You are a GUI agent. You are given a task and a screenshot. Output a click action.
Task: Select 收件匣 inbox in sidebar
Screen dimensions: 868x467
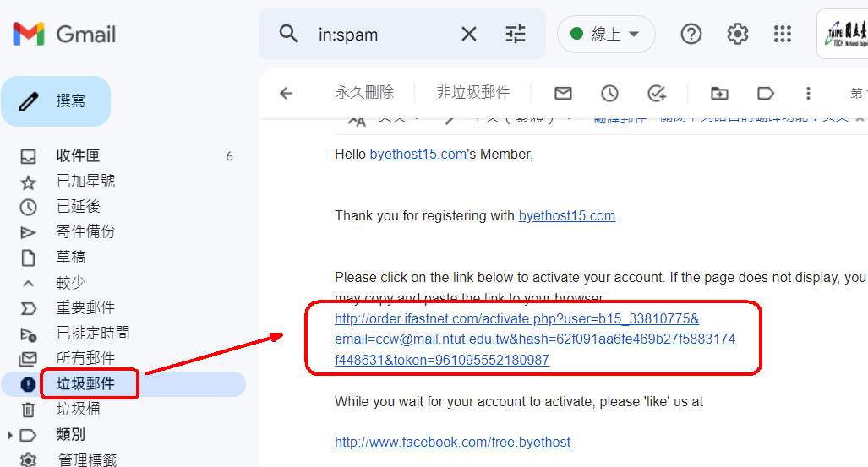coord(123,156)
